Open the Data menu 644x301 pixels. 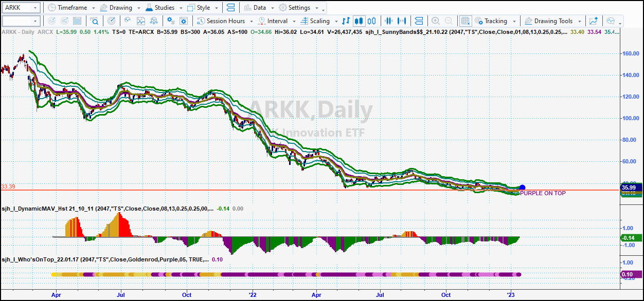pos(255,8)
